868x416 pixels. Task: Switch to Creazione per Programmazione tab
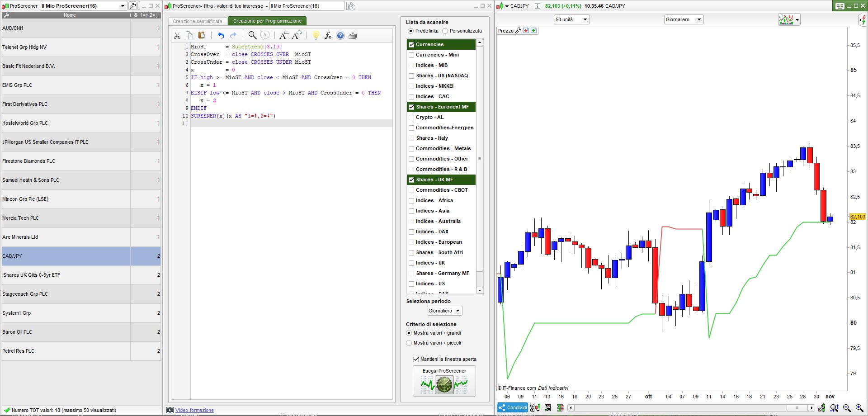267,21
